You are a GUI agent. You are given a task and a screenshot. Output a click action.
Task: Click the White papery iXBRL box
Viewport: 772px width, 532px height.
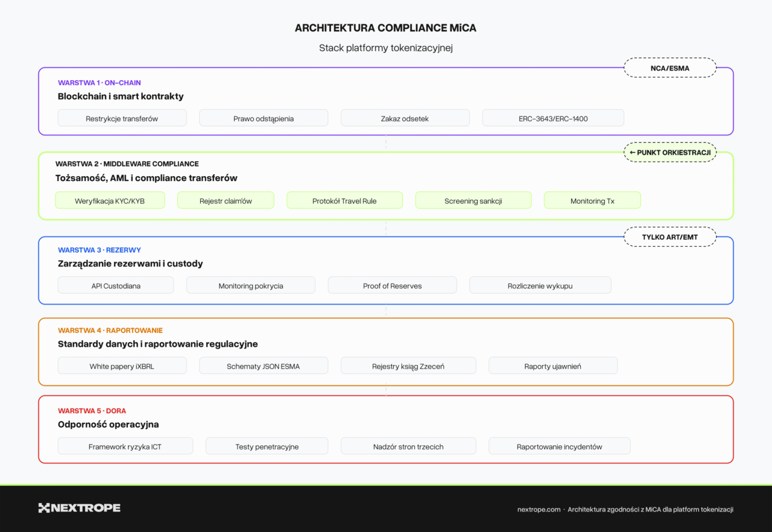122,366
